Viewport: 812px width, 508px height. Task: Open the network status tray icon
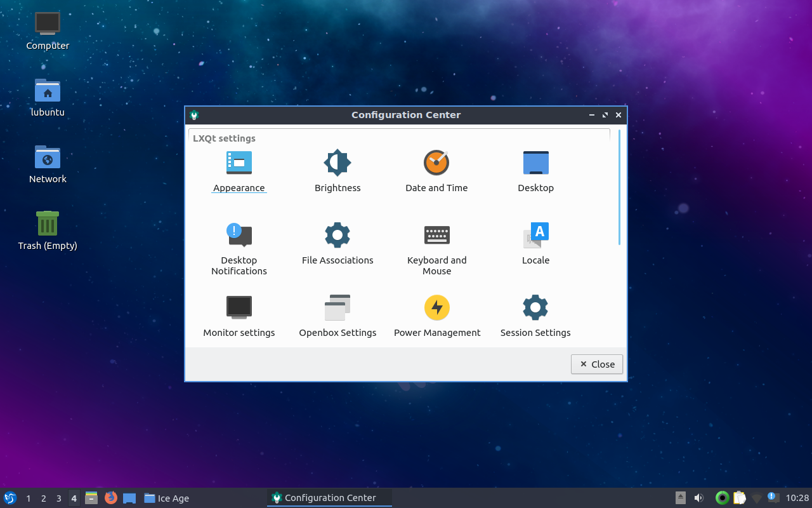click(x=756, y=498)
